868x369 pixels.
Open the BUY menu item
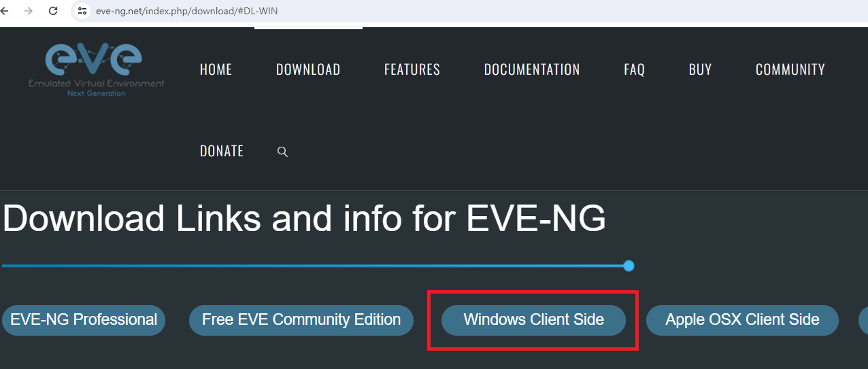700,69
